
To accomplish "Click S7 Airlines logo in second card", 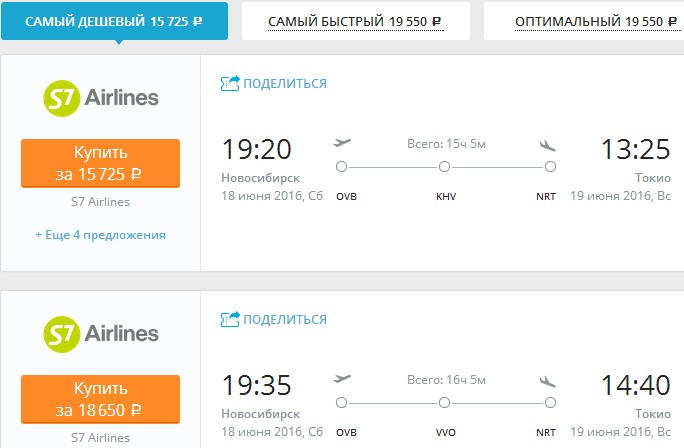I will point(101,334).
